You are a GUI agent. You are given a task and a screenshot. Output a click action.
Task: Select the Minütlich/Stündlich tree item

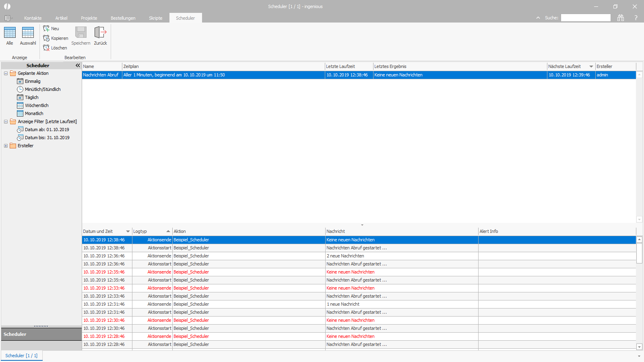coord(43,89)
